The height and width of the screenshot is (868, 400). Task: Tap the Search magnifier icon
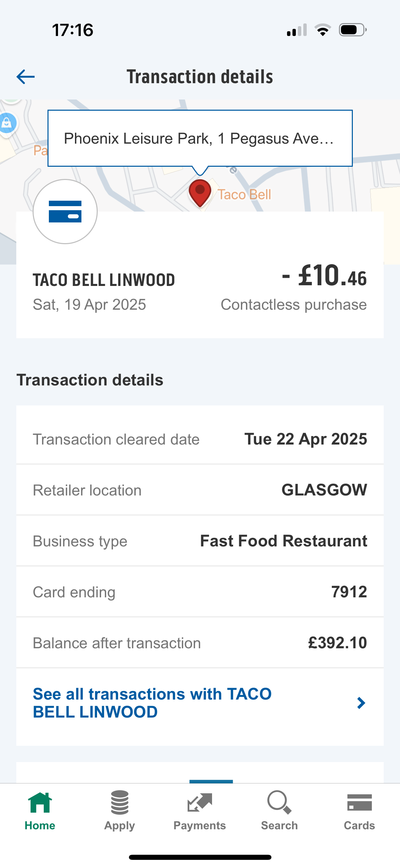point(279,803)
